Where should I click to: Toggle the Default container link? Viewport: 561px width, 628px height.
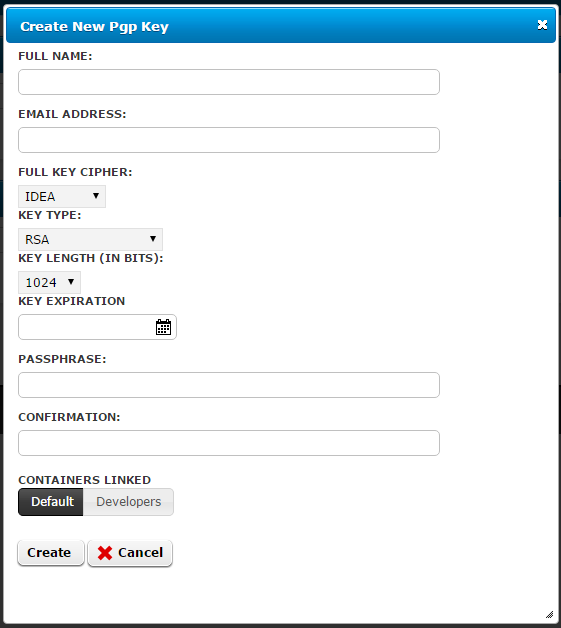51,502
